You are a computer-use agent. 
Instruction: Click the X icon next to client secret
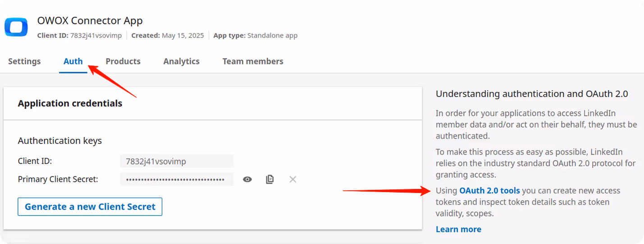tap(293, 180)
